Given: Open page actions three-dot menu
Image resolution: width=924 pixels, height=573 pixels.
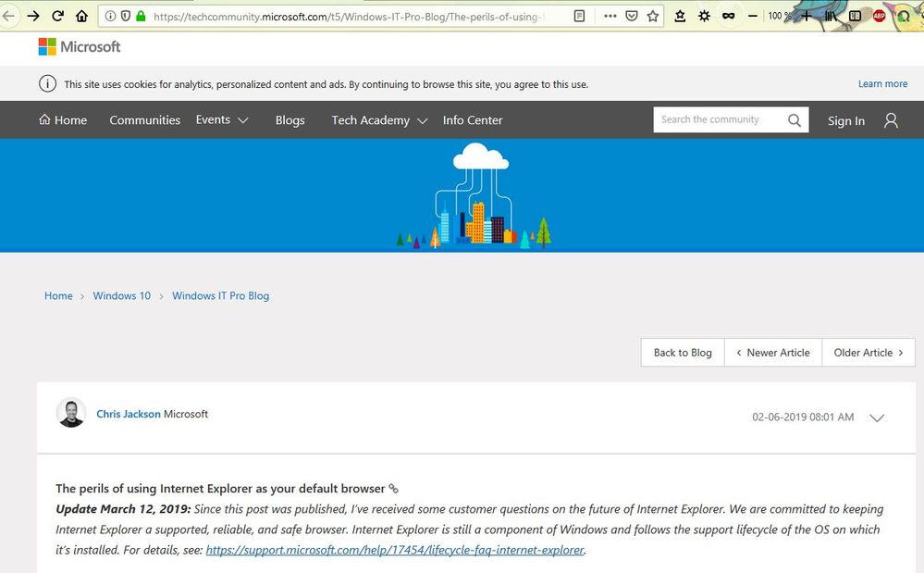Looking at the screenshot, I should click(x=610, y=16).
